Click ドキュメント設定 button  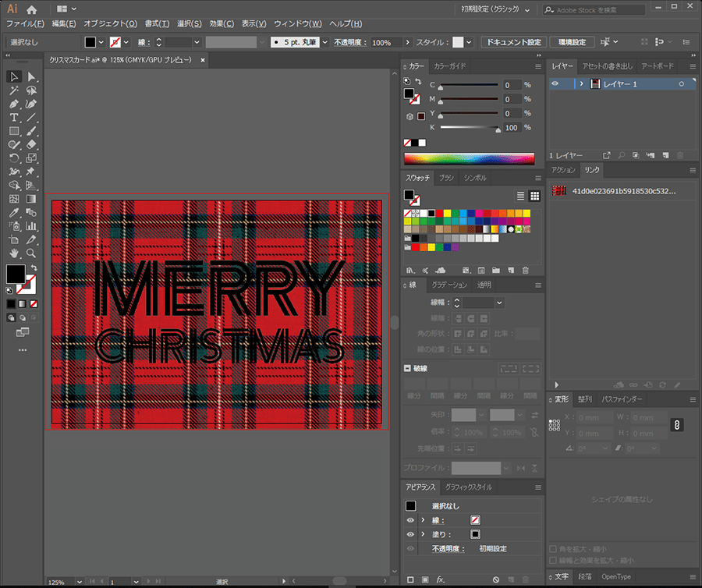click(513, 42)
